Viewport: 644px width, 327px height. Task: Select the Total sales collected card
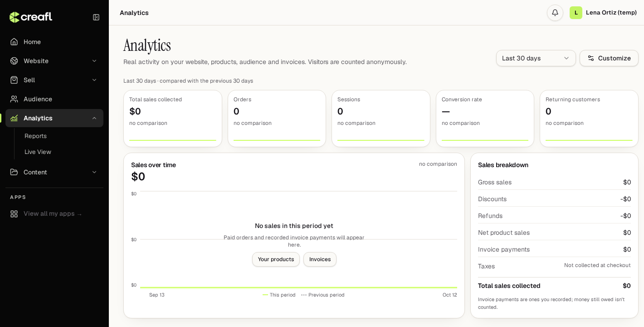coord(173,119)
